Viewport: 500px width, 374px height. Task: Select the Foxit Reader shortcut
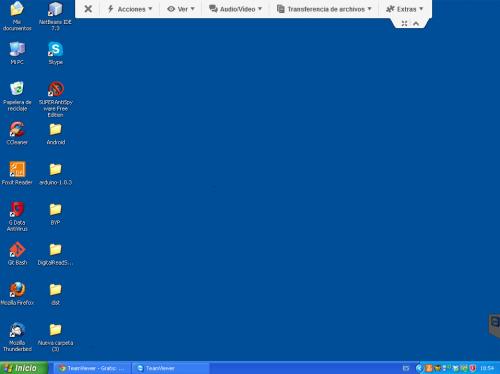click(x=17, y=173)
